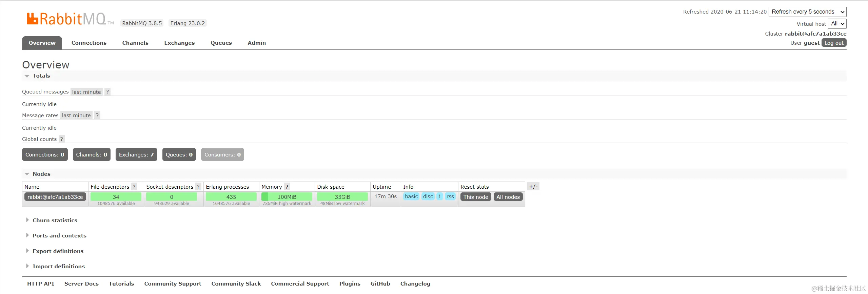Open the Community Support link
Viewport: 868px width, 294px height.
pos(173,284)
